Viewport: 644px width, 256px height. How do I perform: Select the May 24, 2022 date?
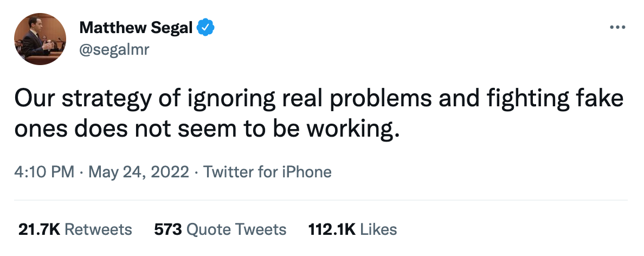click(138, 172)
